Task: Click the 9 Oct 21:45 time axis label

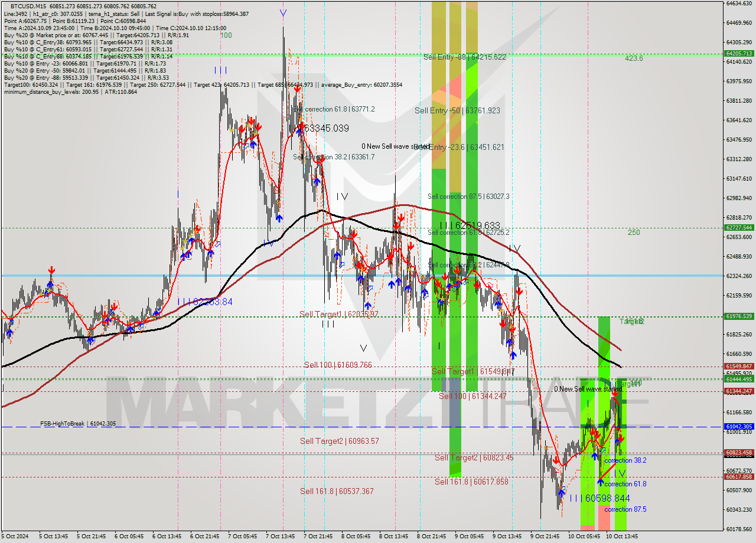Action: [x=545, y=537]
